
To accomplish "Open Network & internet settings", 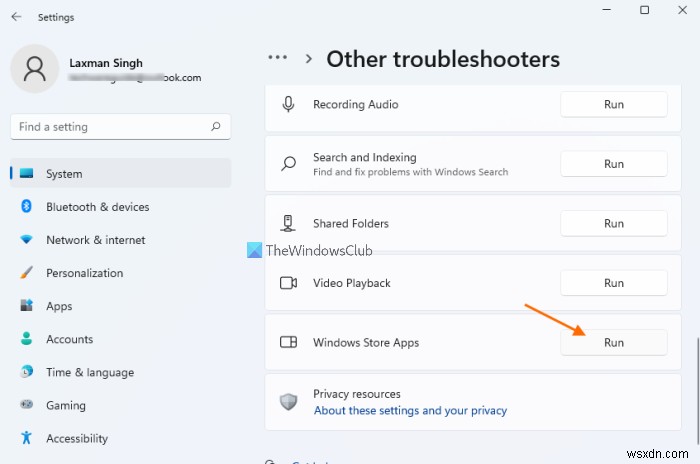I will click(x=95, y=240).
